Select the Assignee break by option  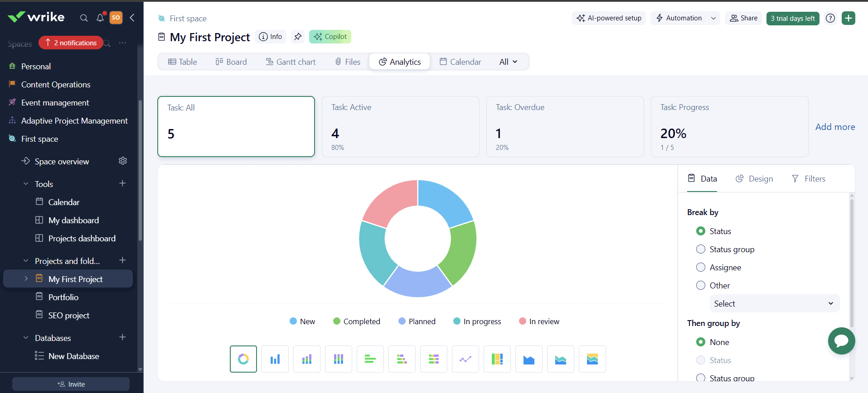coord(701,267)
